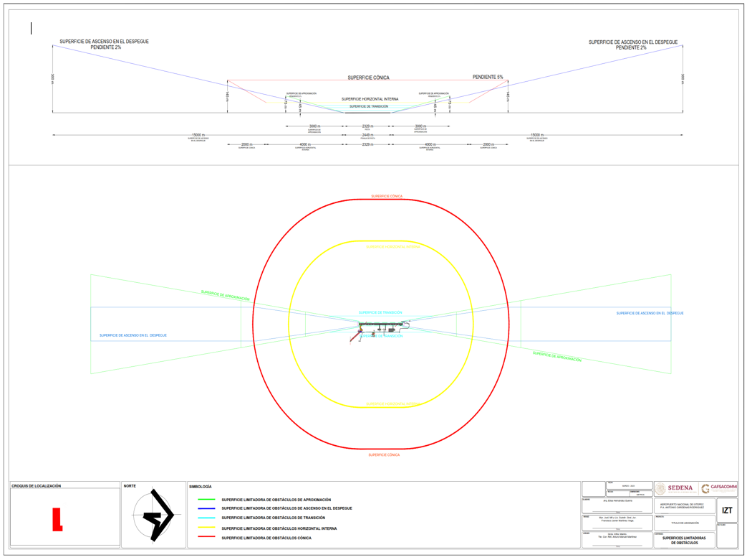747x560 pixels.
Task: Click the left SUPERFICIE DE ASCENSO EN EL DESPEGUE plan label
Action: (x=133, y=336)
